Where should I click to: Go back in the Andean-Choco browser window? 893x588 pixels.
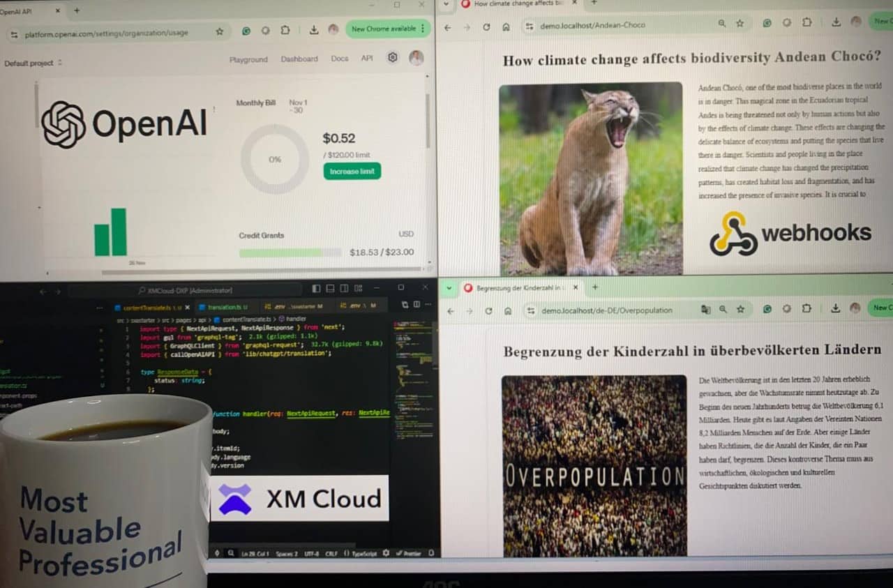pyautogui.click(x=447, y=27)
